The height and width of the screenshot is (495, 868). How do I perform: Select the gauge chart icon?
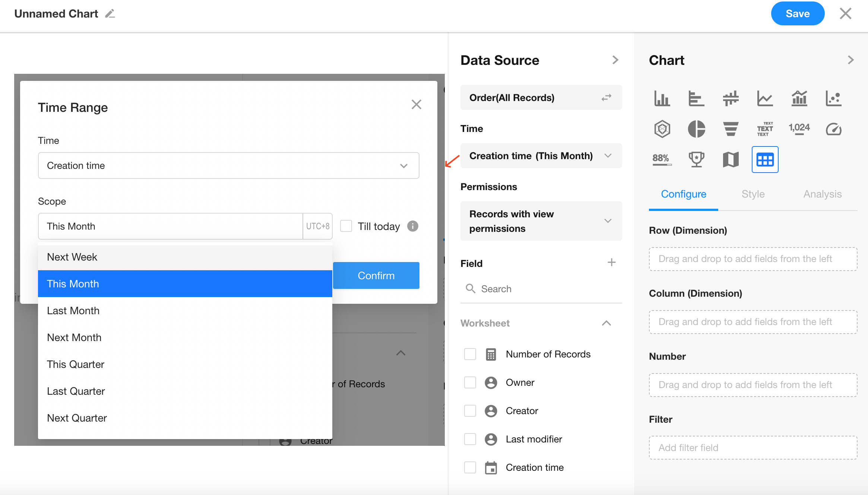pyautogui.click(x=833, y=129)
